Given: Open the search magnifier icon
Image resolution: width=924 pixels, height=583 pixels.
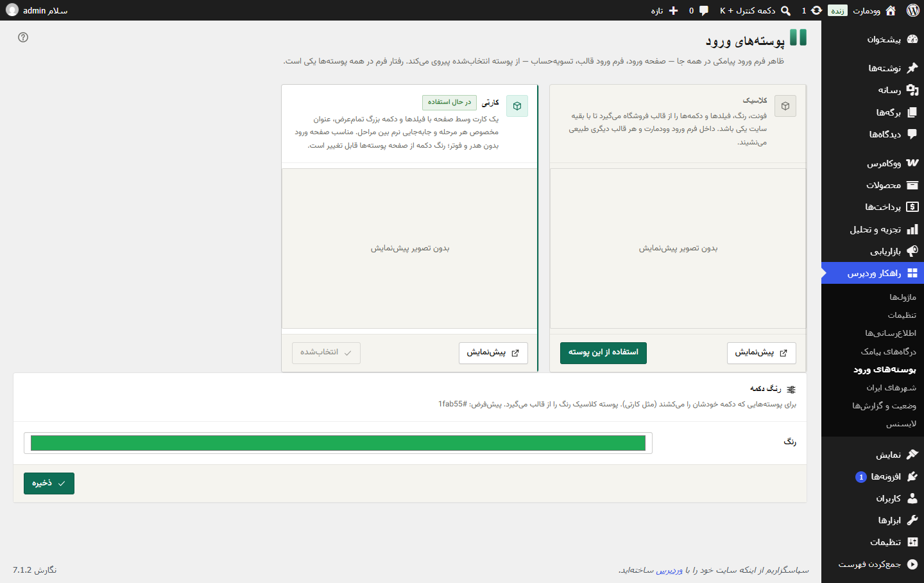Looking at the screenshot, I should pyautogui.click(x=785, y=10).
